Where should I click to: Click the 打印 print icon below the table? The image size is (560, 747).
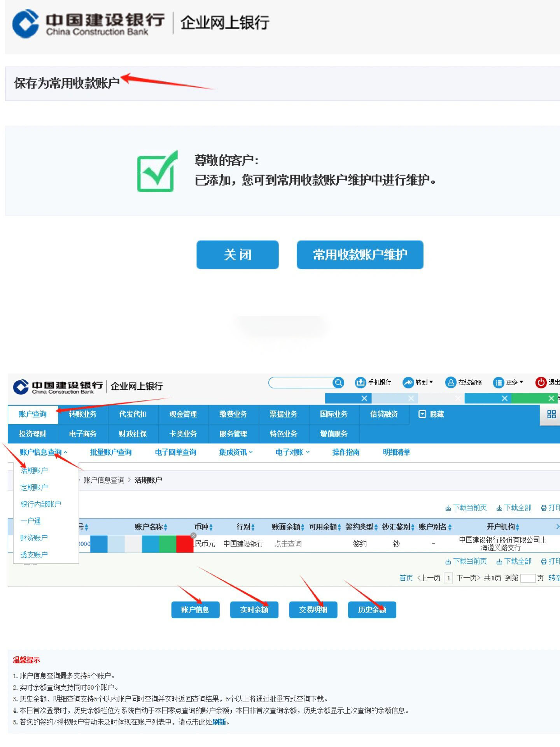(x=544, y=561)
